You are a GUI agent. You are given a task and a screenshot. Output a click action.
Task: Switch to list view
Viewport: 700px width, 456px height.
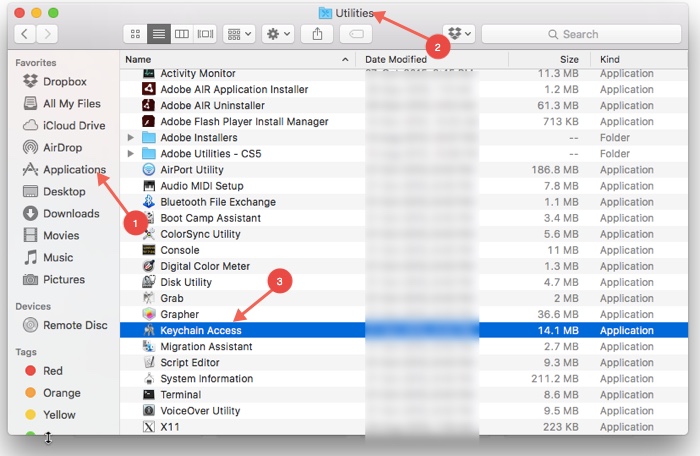pos(158,34)
